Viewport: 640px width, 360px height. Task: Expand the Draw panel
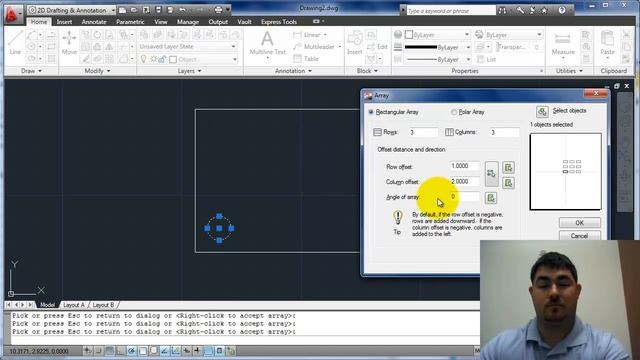click(31, 71)
